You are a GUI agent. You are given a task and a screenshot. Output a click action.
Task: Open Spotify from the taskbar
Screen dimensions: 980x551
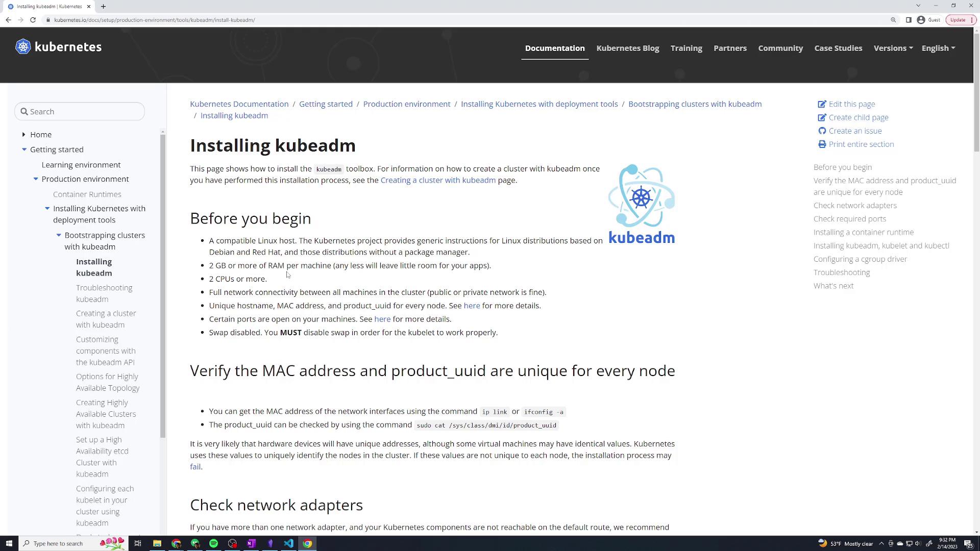[213, 543]
